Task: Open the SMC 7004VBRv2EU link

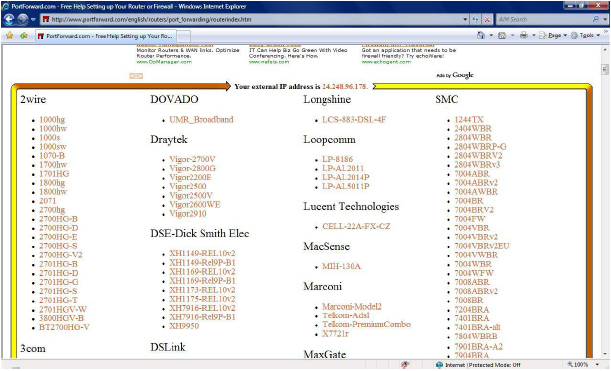Action: (x=482, y=246)
